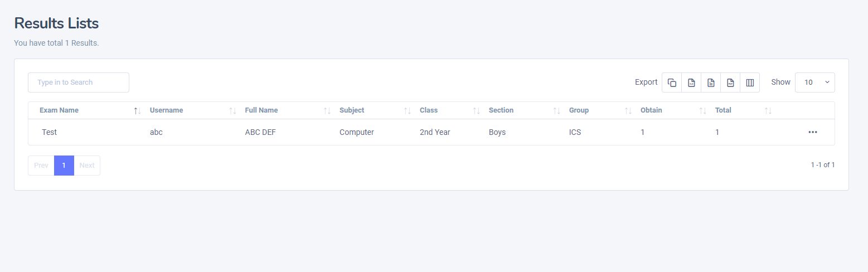The height and width of the screenshot is (272, 868).
Task: Sort by Group column arrows
Action: 628,111
